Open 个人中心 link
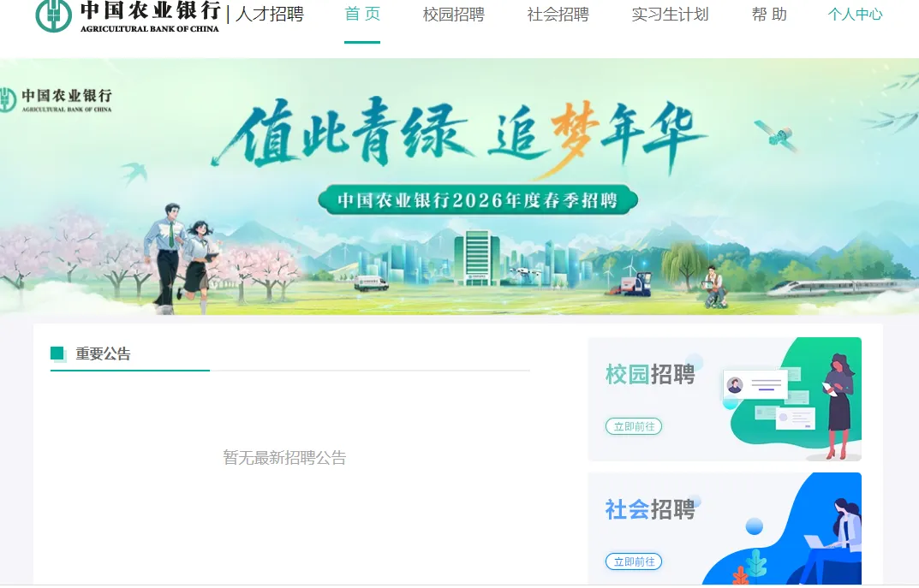 855,14
